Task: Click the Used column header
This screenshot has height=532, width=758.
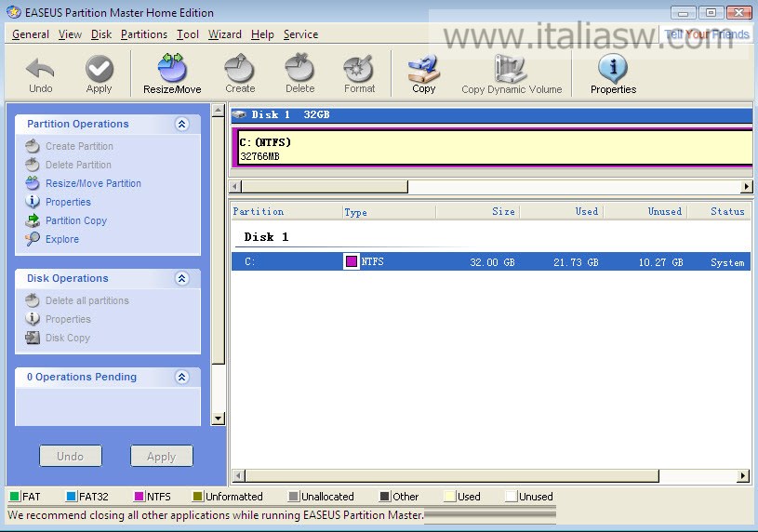Action: pos(562,212)
